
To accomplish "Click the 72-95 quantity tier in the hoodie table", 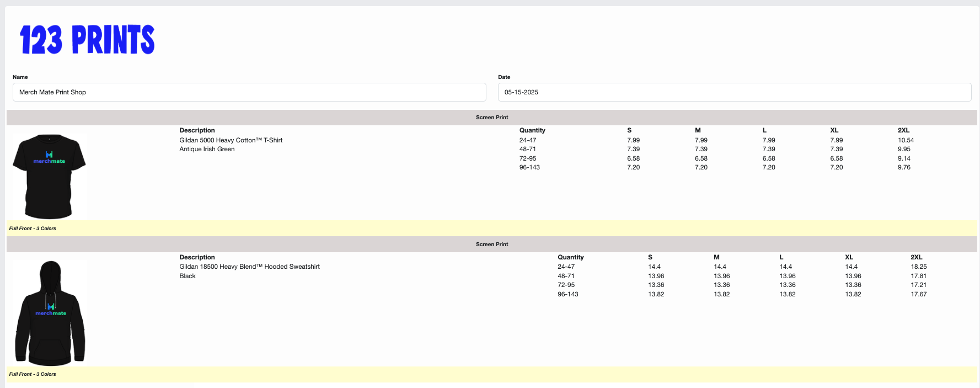I will coord(566,285).
